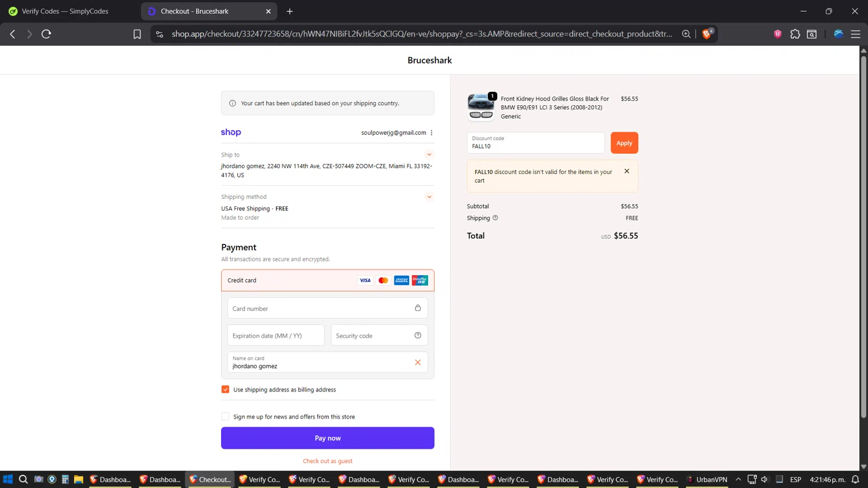The image size is (868, 488).
Task: Open the notifications bell in taskbar
Action: point(855,479)
